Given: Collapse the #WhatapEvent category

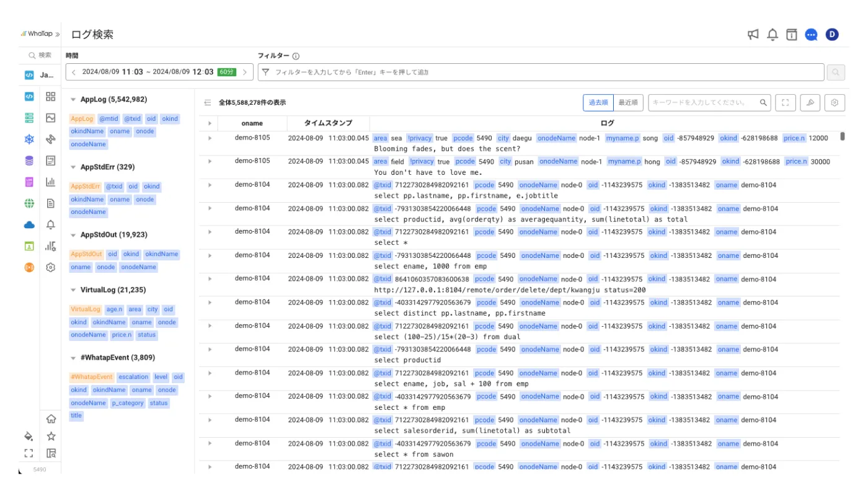Looking at the screenshot, I should pos(73,358).
